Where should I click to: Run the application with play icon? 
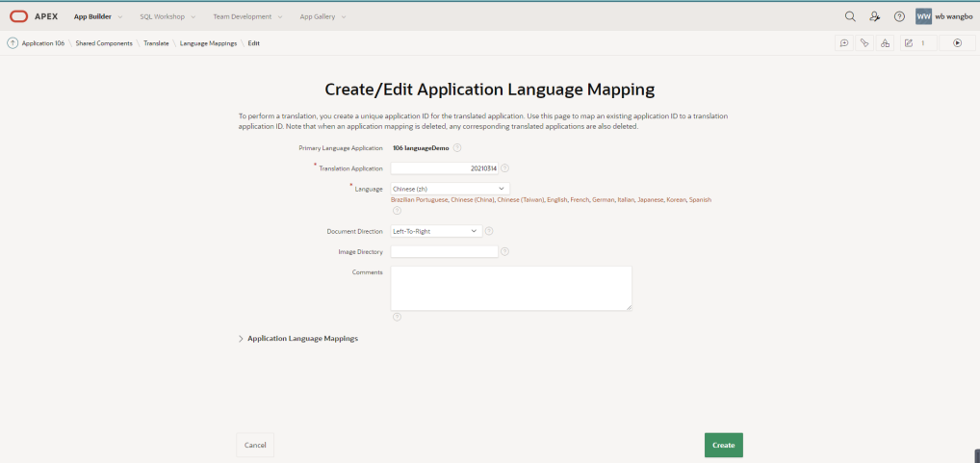957,43
